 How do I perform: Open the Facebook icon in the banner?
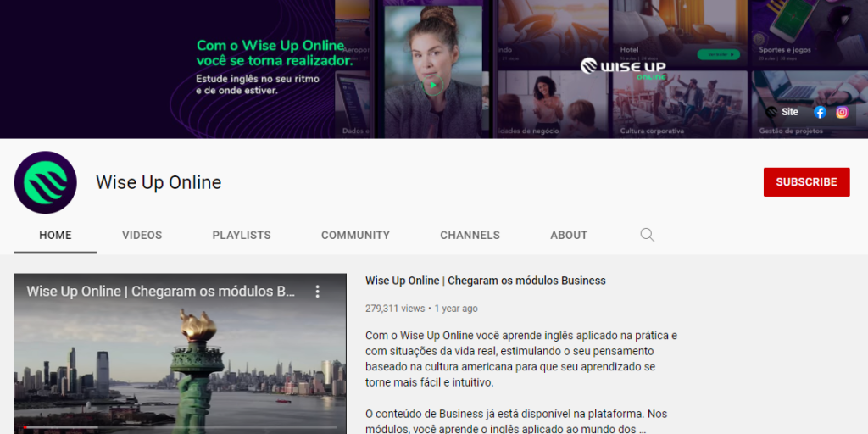click(820, 113)
